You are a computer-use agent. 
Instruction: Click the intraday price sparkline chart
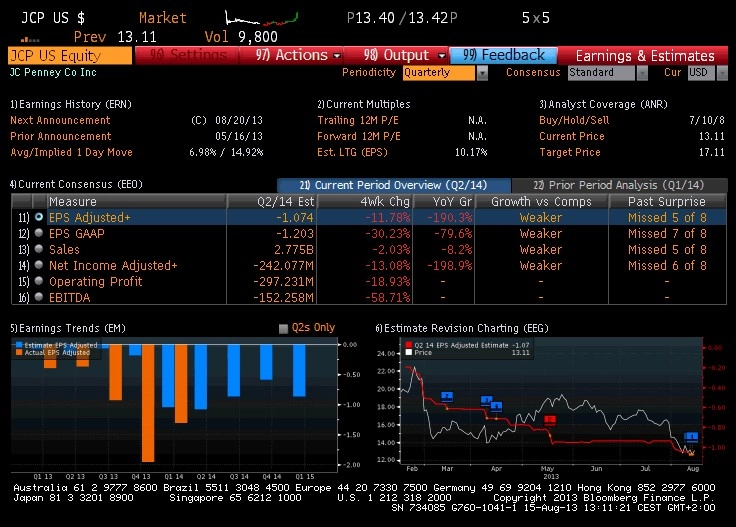(x=261, y=18)
